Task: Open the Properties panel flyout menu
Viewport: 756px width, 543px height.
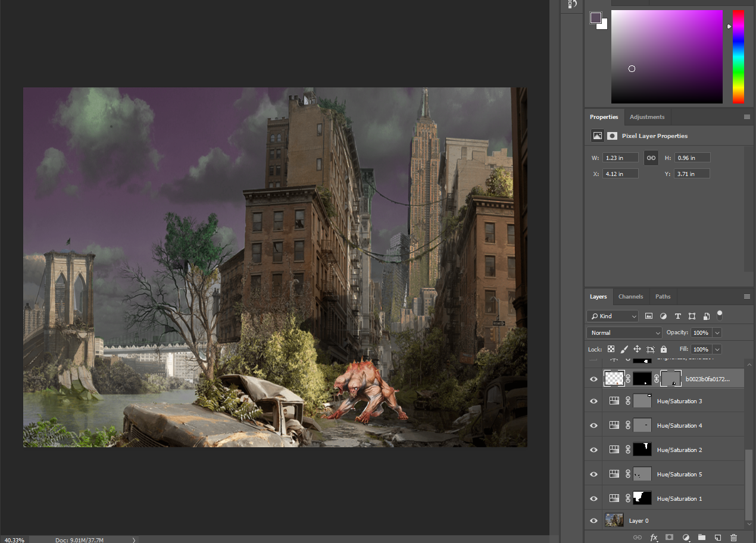Action: [x=747, y=117]
